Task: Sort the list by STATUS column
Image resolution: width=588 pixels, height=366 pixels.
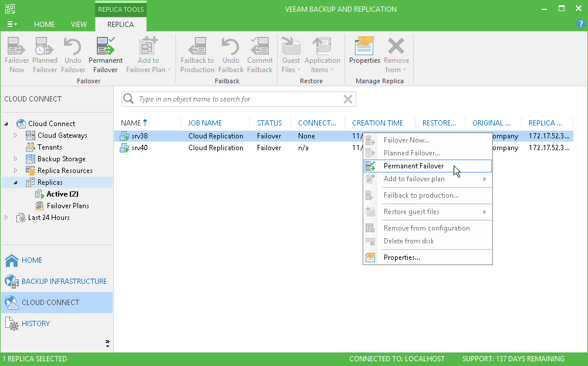Action: pyautogui.click(x=269, y=123)
